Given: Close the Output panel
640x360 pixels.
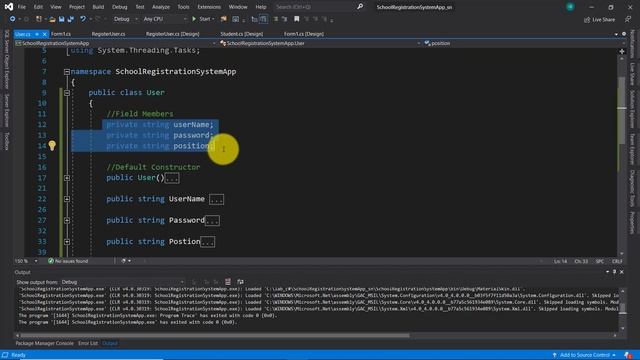Looking at the screenshot, I should [x=622, y=272].
